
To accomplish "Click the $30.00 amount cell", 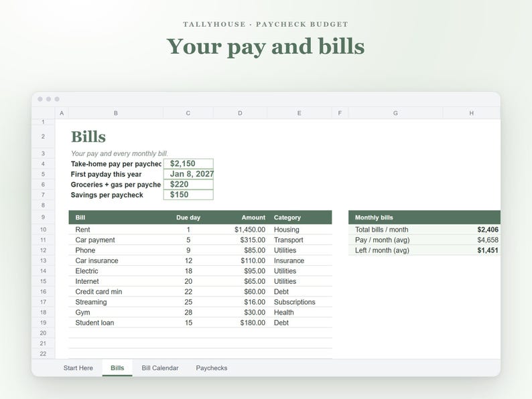I will (241, 312).
